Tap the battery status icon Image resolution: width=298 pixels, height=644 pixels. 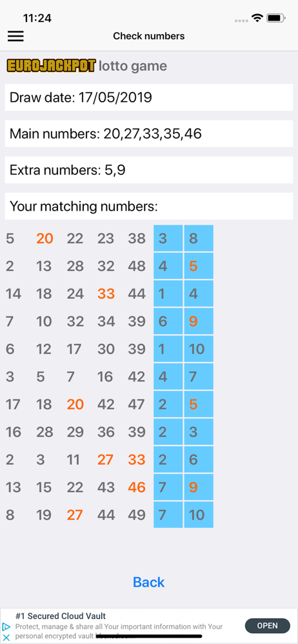tap(276, 18)
